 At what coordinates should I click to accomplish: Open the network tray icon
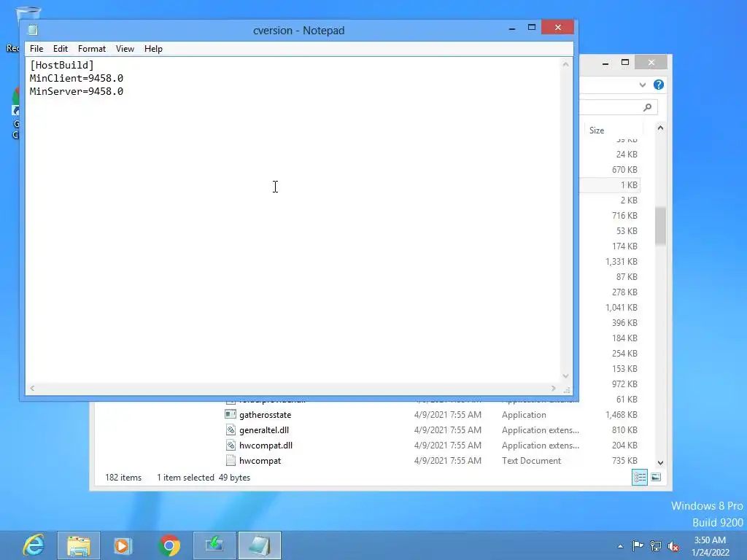[x=656, y=546]
